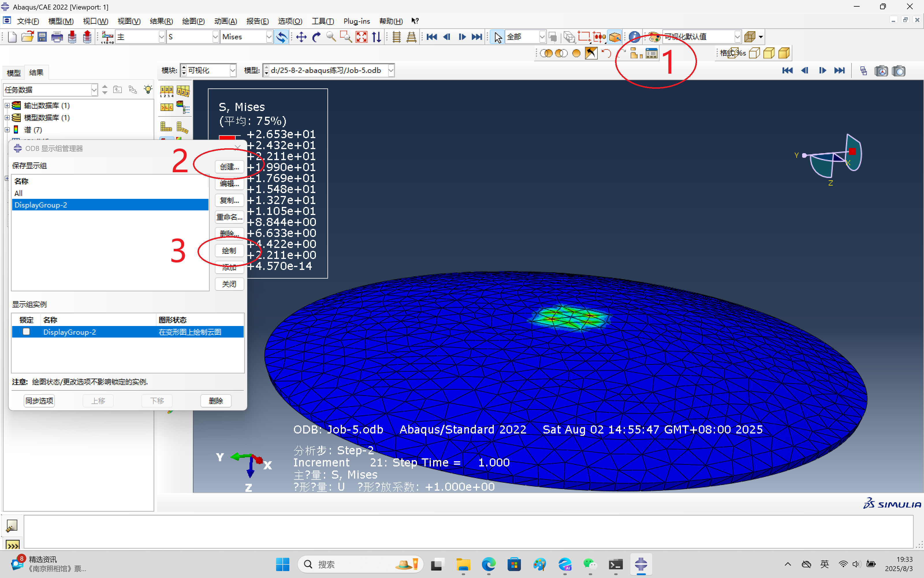The width and height of the screenshot is (924, 578).
Task: Open the 模块 可视化 module dropdown
Action: (x=208, y=70)
